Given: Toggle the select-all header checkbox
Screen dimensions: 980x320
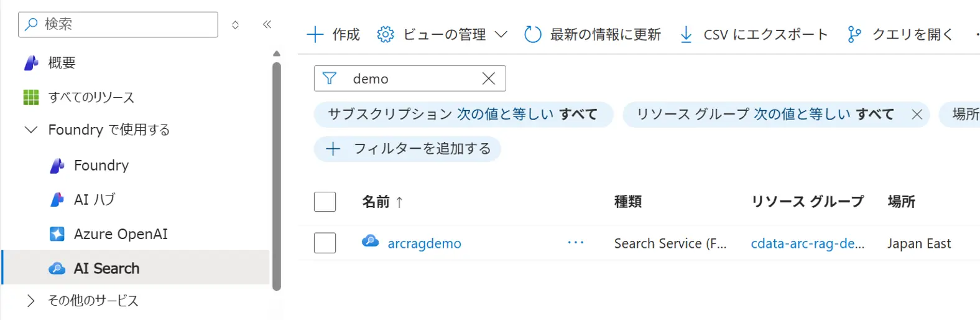Looking at the screenshot, I should 325,202.
